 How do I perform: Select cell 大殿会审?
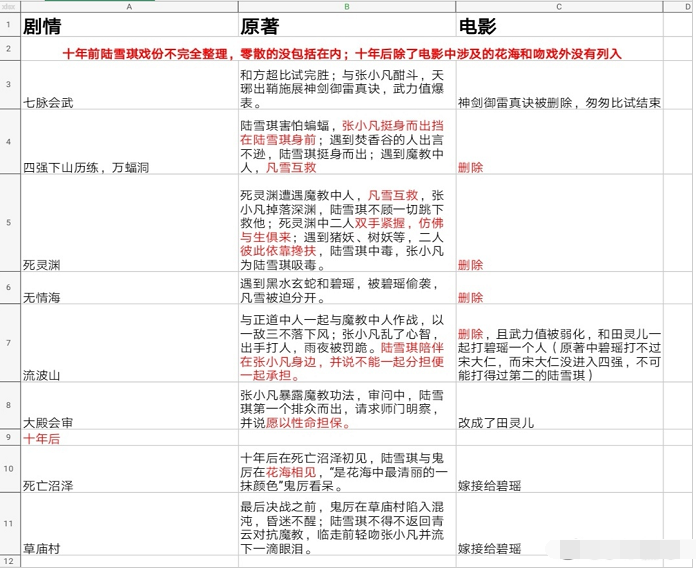pyautogui.click(x=129, y=406)
